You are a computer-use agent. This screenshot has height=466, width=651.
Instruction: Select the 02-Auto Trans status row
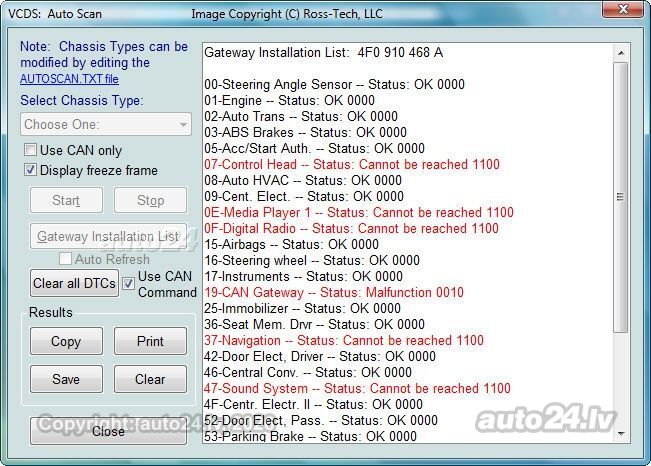(301, 116)
